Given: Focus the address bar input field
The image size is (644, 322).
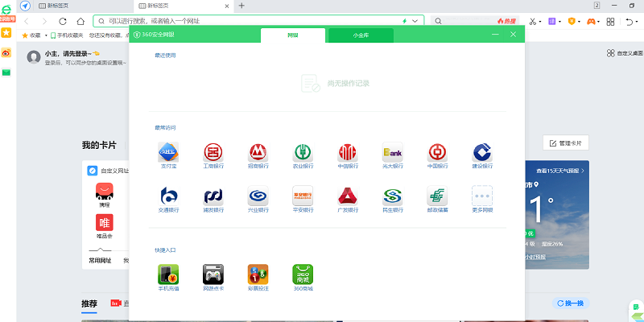Looking at the screenshot, I should click(258, 21).
